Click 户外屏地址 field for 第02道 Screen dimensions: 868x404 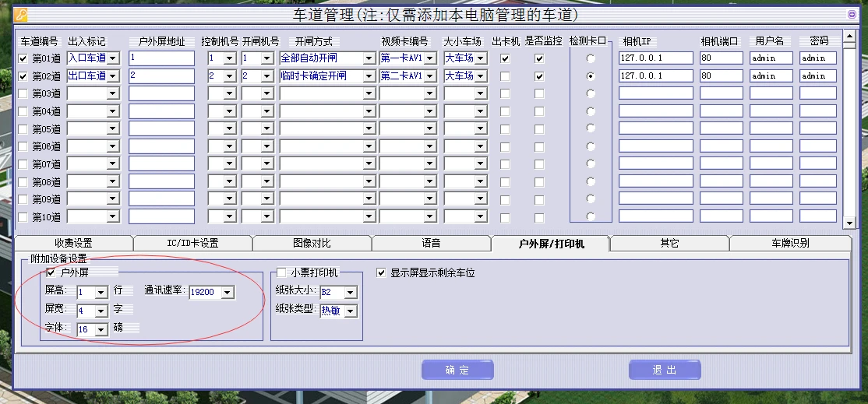tap(161, 76)
